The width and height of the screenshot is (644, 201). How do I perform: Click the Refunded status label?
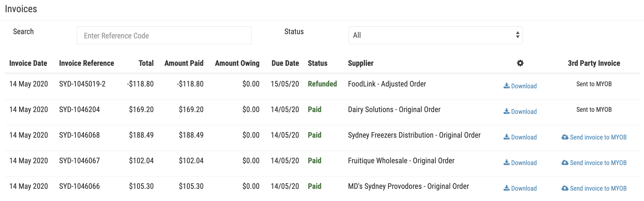[x=322, y=84]
